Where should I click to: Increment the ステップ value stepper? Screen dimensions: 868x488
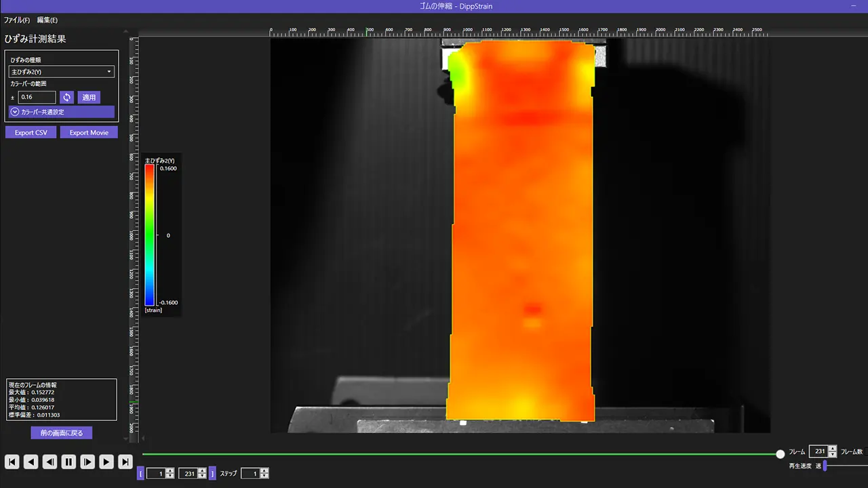pos(264,471)
